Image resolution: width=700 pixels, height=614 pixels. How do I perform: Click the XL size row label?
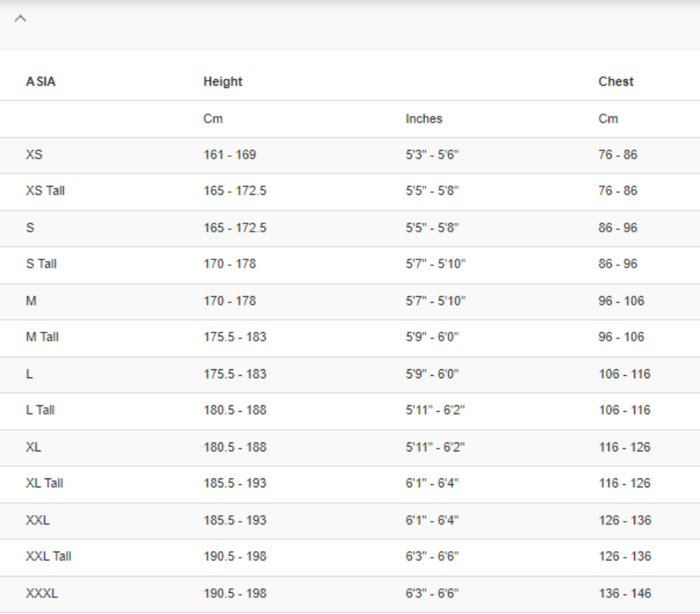coord(34,447)
